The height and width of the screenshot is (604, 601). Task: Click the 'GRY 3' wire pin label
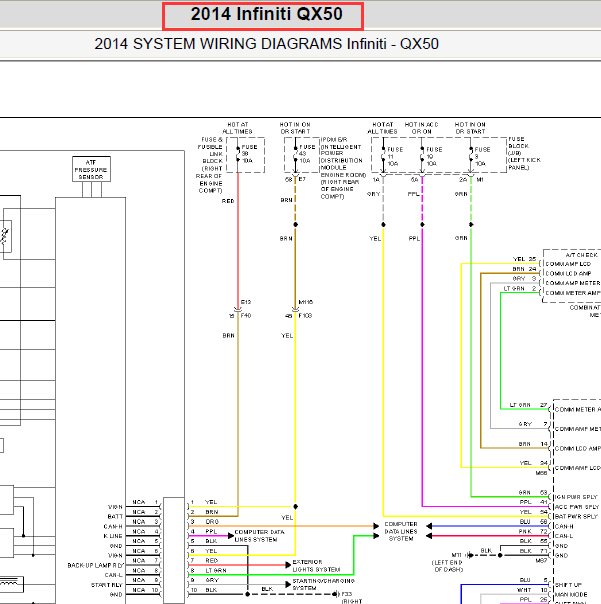click(524, 279)
